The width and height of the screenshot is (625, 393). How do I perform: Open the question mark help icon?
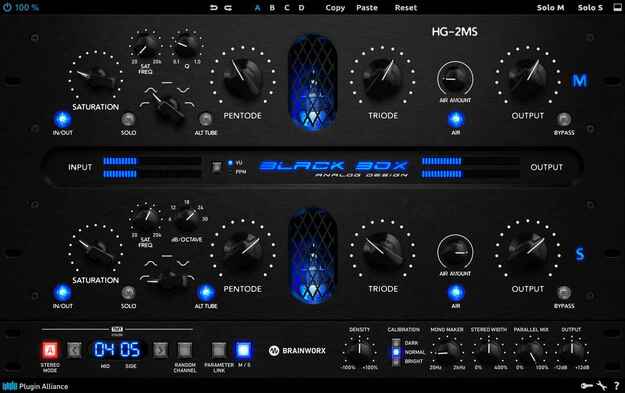(617, 385)
